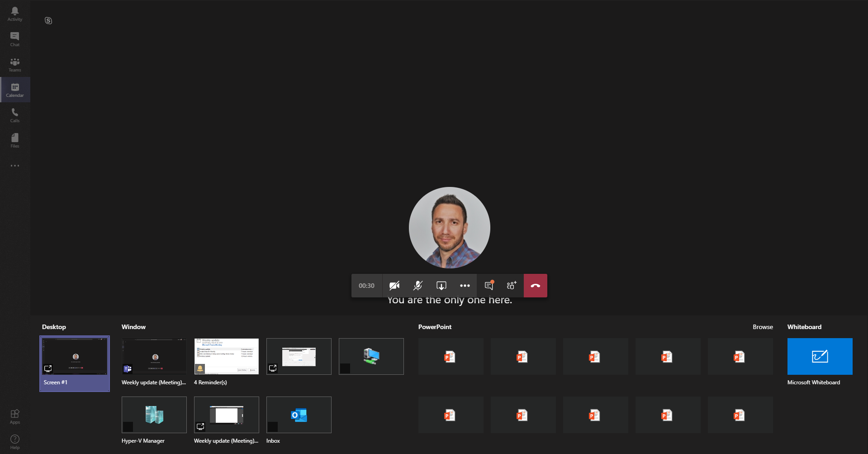
Task: Open the more options ellipsis in the sidebar
Action: point(14,166)
